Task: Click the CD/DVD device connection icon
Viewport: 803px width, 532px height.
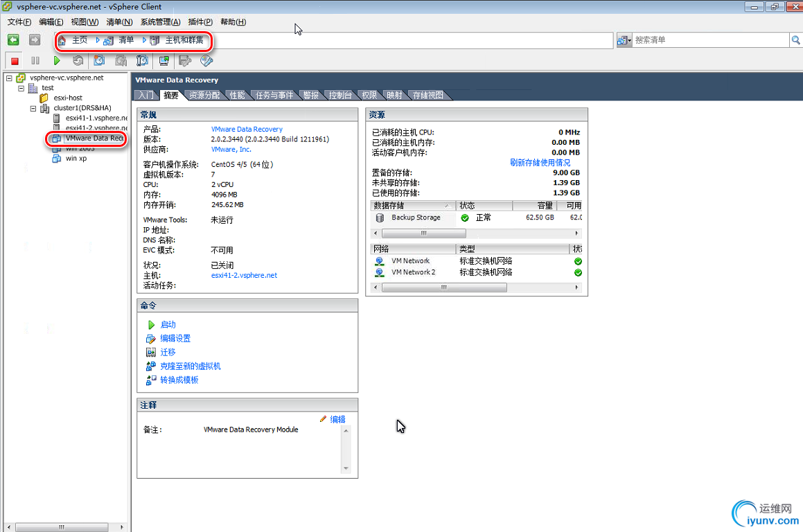Action: (x=206, y=61)
